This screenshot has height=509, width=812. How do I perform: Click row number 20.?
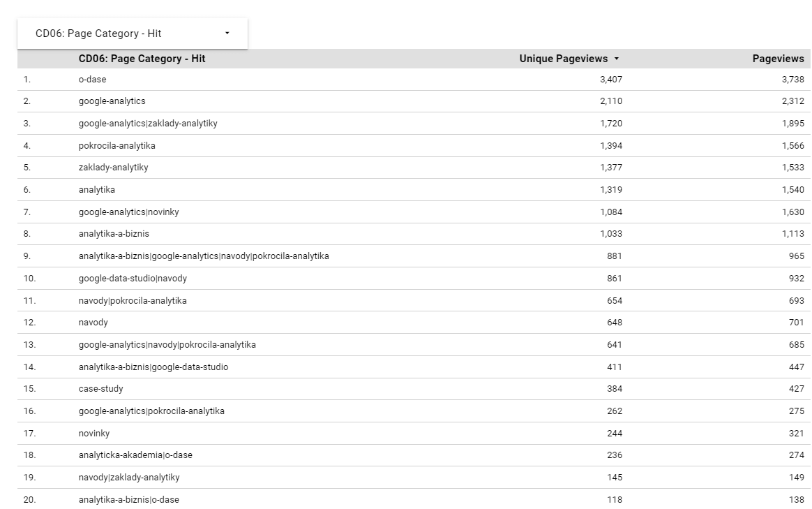tap(29, 500)
